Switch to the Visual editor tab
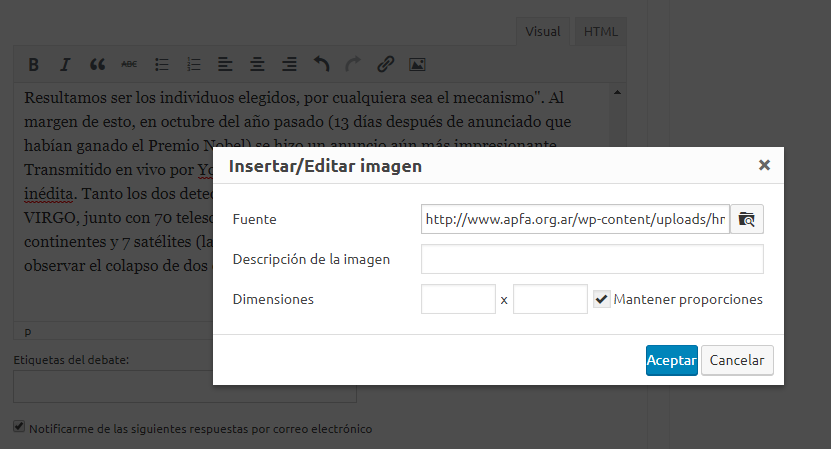 pos(543,32)
